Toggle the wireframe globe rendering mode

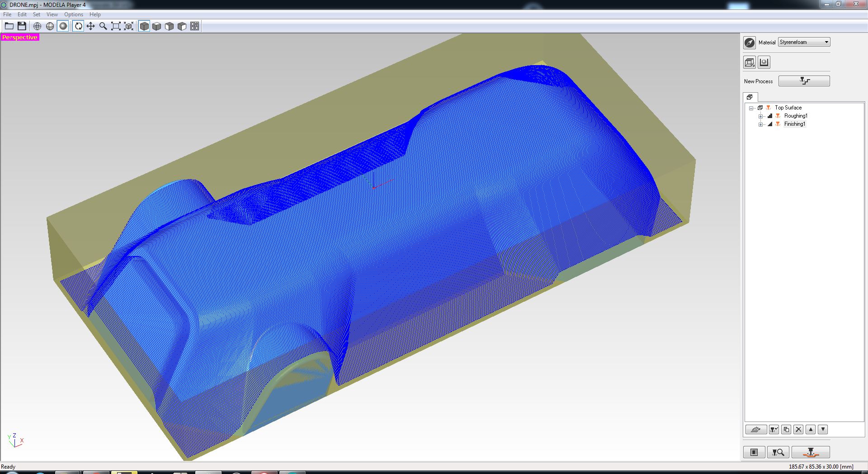click(x=38, y=26)
